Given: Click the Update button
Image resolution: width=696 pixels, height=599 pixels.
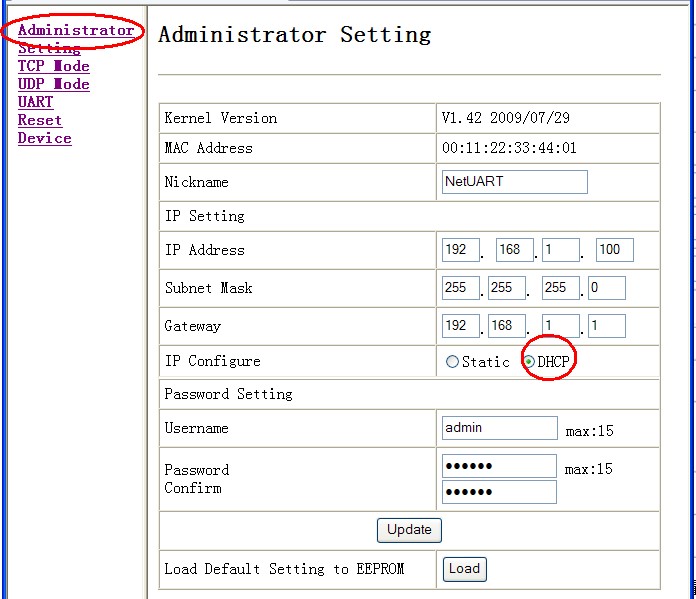Looking at the screenshot, I should [x=409, y=530].
